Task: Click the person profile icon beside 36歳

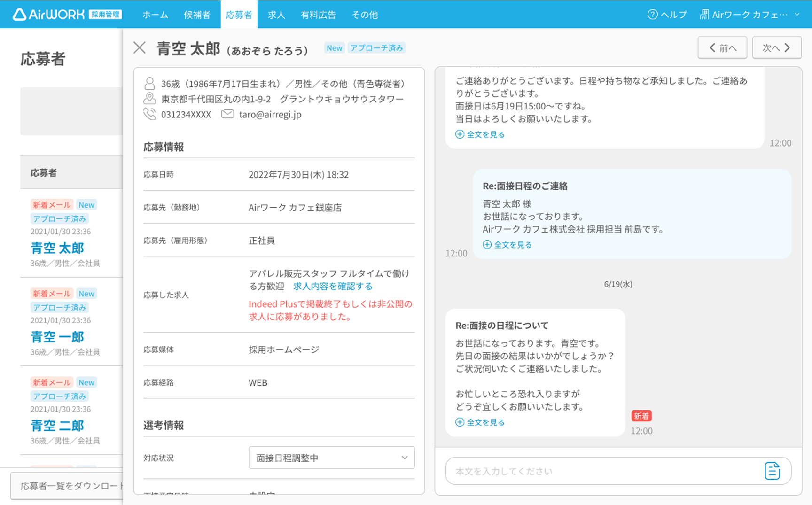Action: click(149, 84)
